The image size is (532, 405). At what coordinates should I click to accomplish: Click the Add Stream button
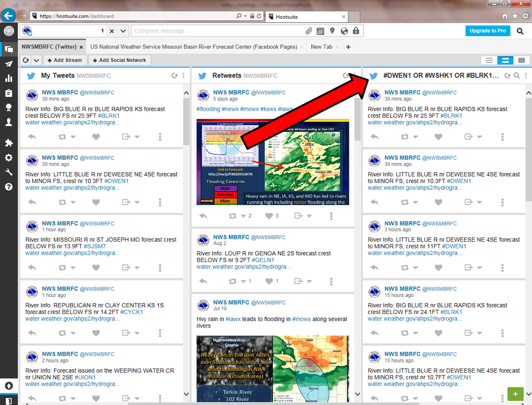[65, 60]
